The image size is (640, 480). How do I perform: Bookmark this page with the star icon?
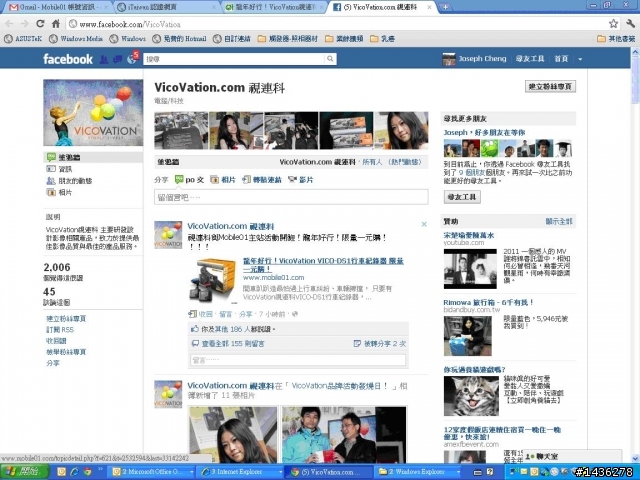point(613,24)
